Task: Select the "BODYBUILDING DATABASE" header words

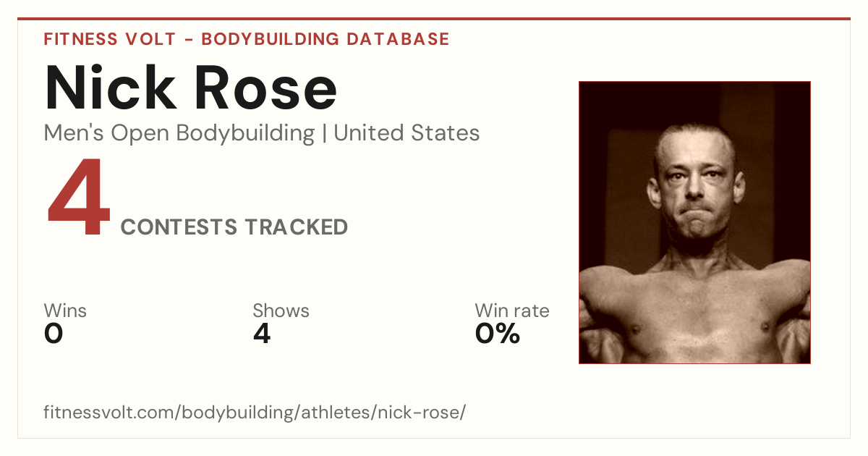Action: pyautogui.click(x=325, y=39)
